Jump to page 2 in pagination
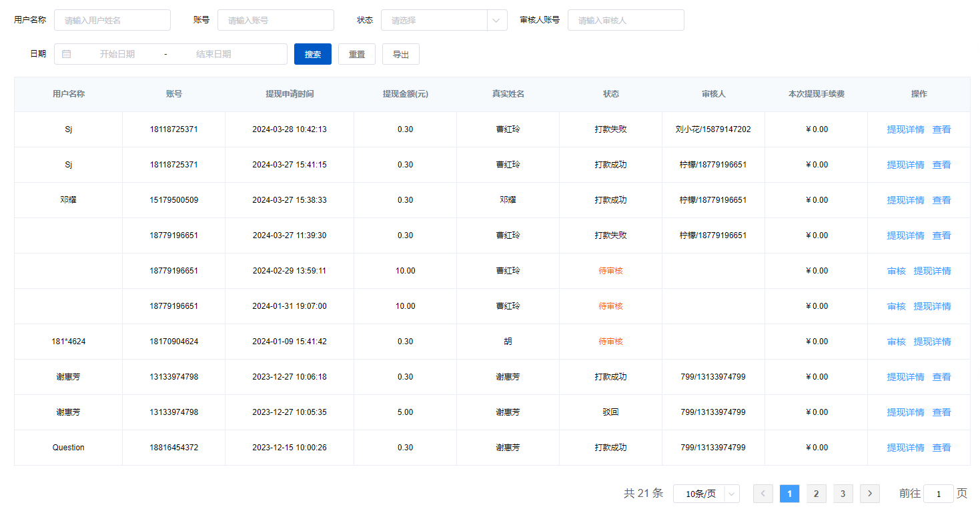980x513 pixels. click(x=816, y=494)
